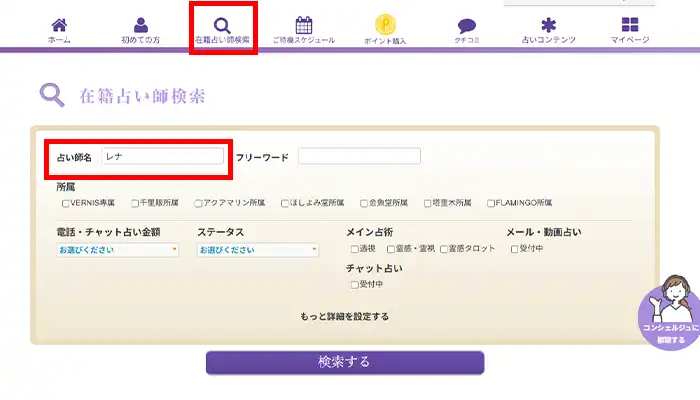The image size is (700, 400).
Task: Click the 在籍占い師検索 magnifier icon
Action: point(223,25)
